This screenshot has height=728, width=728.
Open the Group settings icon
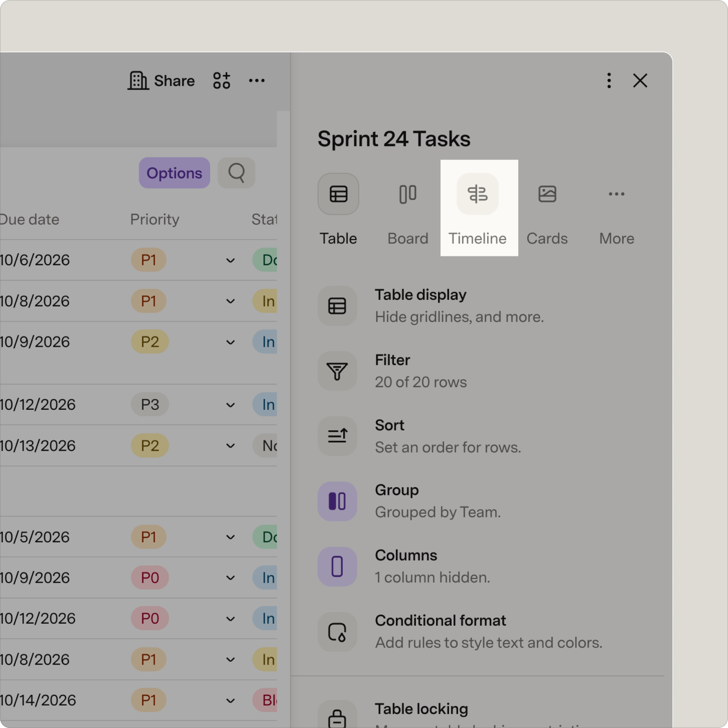point(337,501)
